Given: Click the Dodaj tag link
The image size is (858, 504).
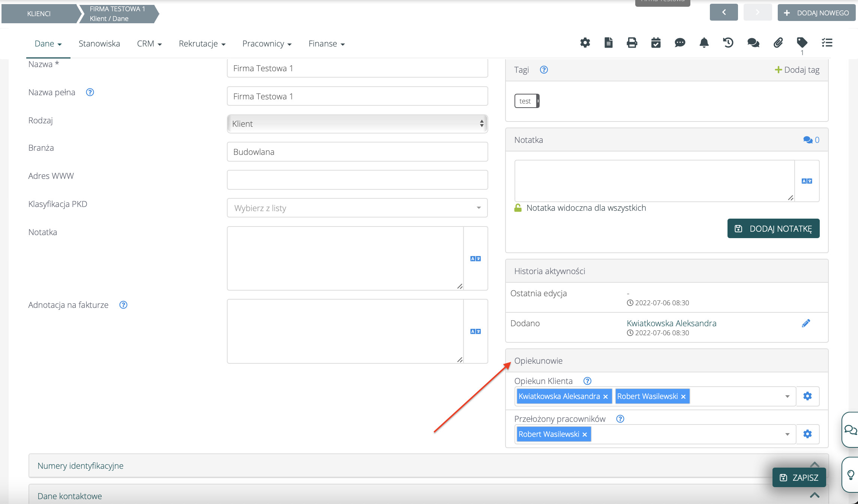Looking at the screenshot, I should coord(797,70).
